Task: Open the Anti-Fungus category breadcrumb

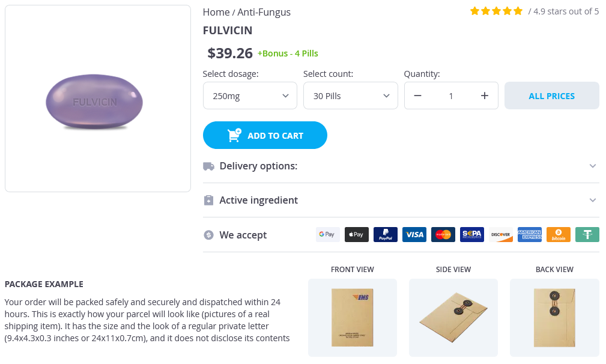Action: [x=264, y=12]
